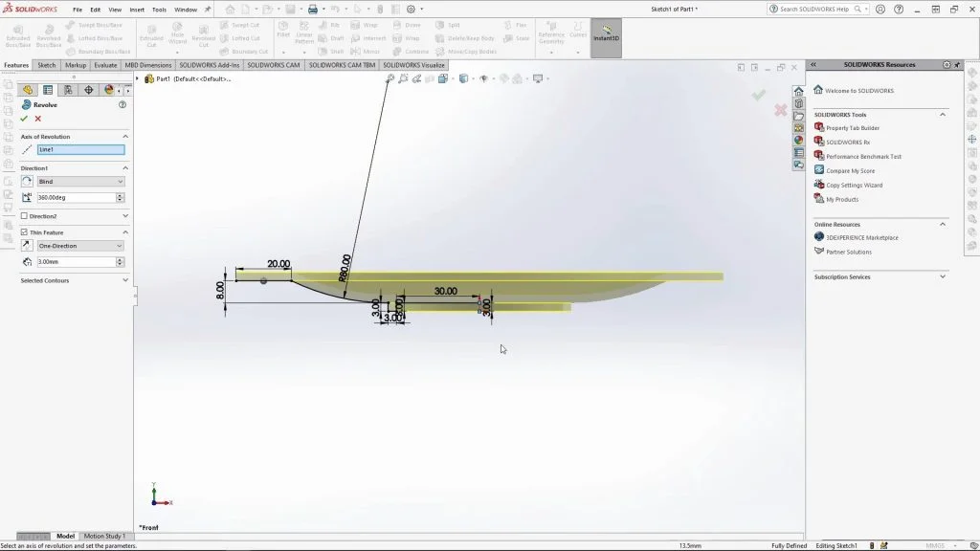Image resolution: width=980 pixels, height=551 pixels.
Task: Open the Design Library tab in task pane
Action: [x=798, y=103]
